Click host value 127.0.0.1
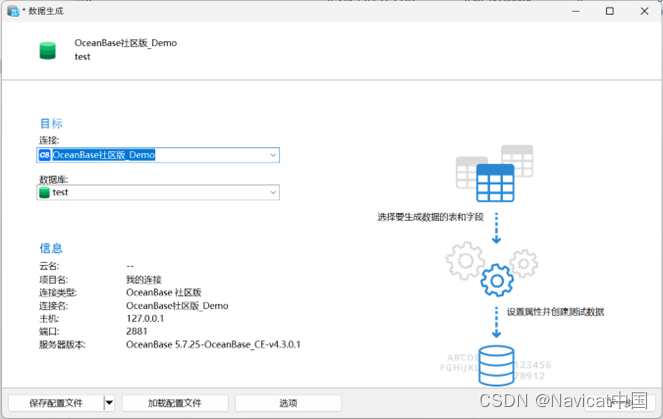 (145, 318)
